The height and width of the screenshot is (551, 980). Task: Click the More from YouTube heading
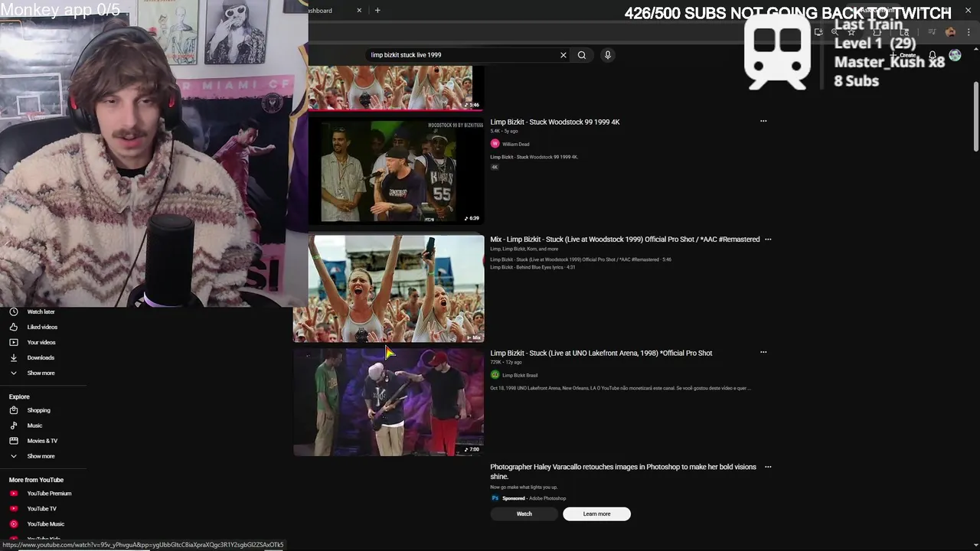[36, 480]
